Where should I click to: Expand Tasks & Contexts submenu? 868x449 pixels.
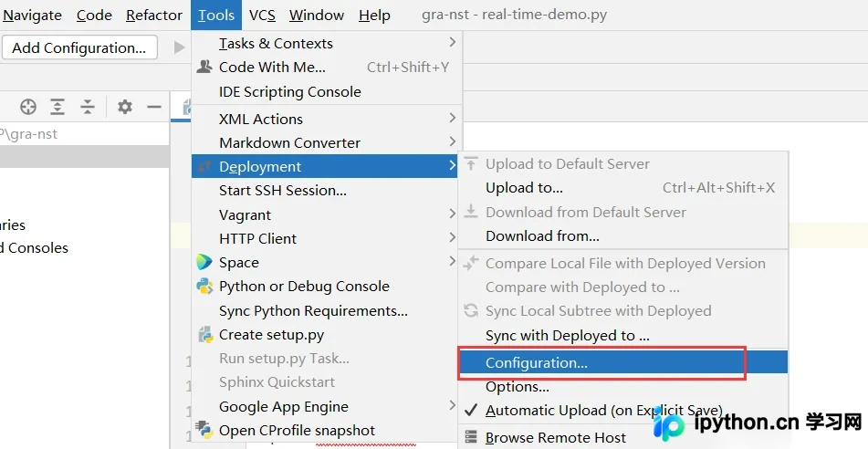click(x=327, y=43)
